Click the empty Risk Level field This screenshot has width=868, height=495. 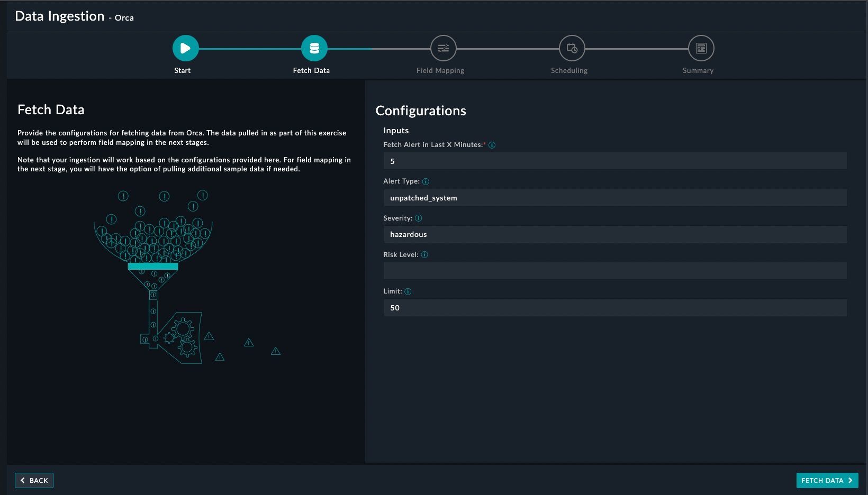tap(615, 271)
